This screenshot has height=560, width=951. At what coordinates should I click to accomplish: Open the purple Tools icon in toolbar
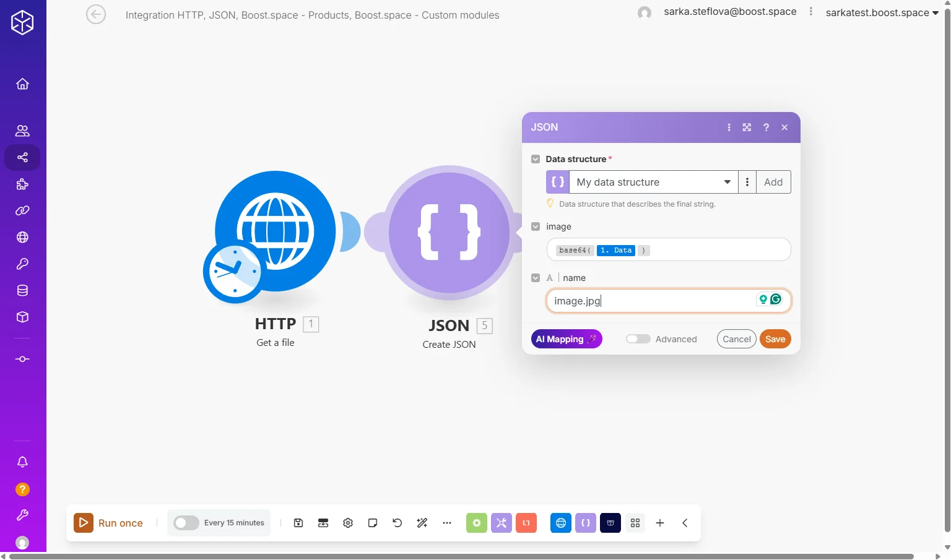coord(502,523)
